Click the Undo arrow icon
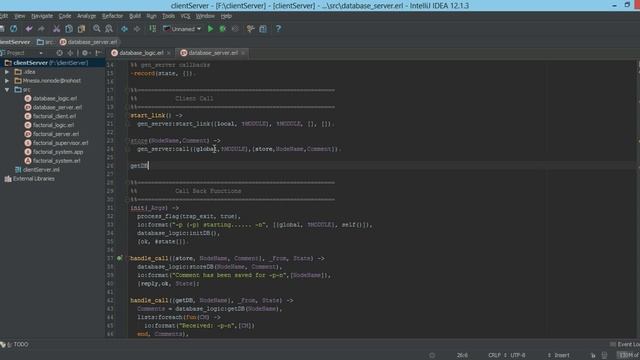The height and width of the screenshot is (360, 640). pos(29,29)
